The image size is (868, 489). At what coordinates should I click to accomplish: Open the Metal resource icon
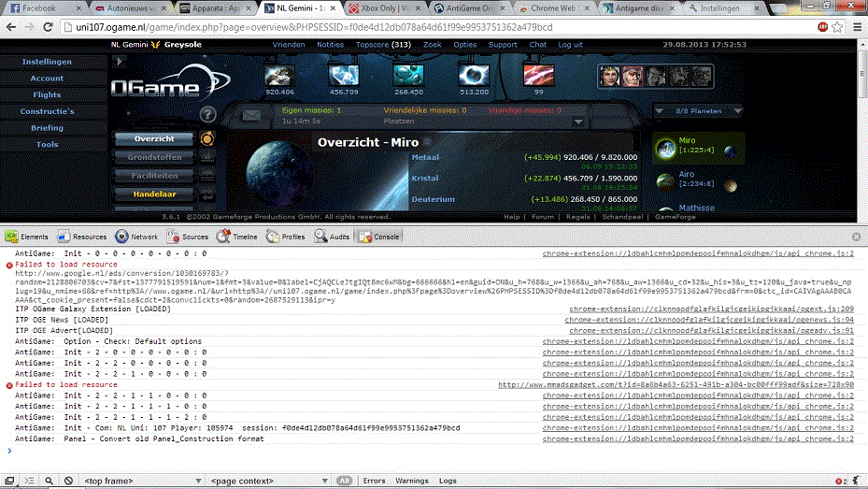(279, 76)
